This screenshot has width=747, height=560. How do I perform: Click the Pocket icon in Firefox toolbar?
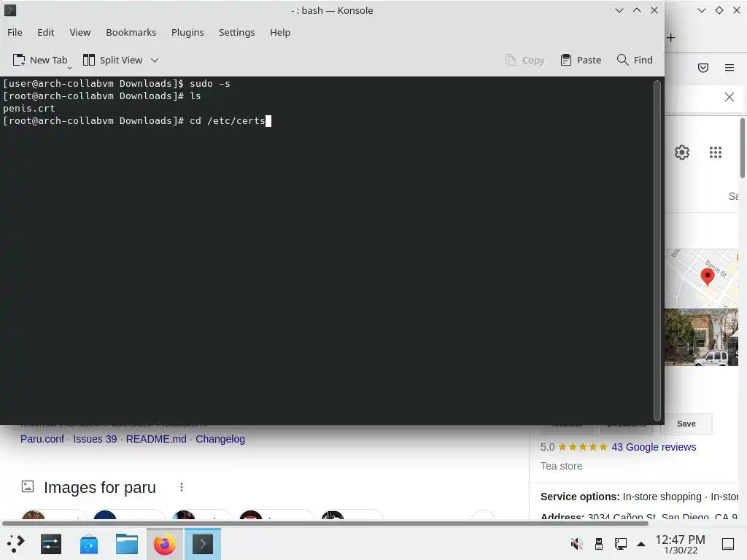(x=703, y=68)
